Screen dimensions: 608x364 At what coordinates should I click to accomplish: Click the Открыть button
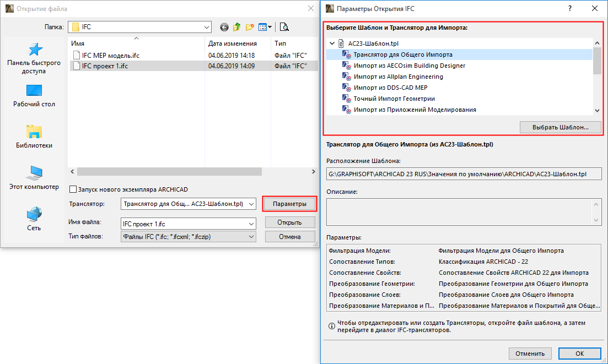tap(289, 222)
